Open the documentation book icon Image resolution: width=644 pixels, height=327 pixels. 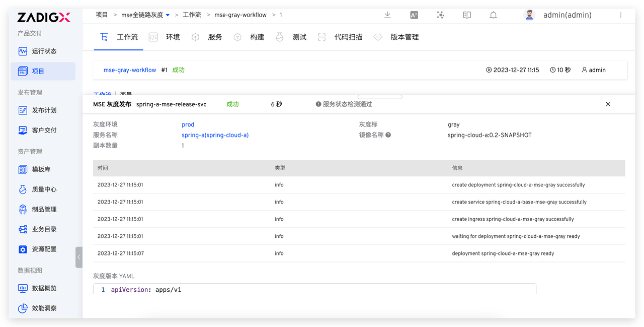466,15
